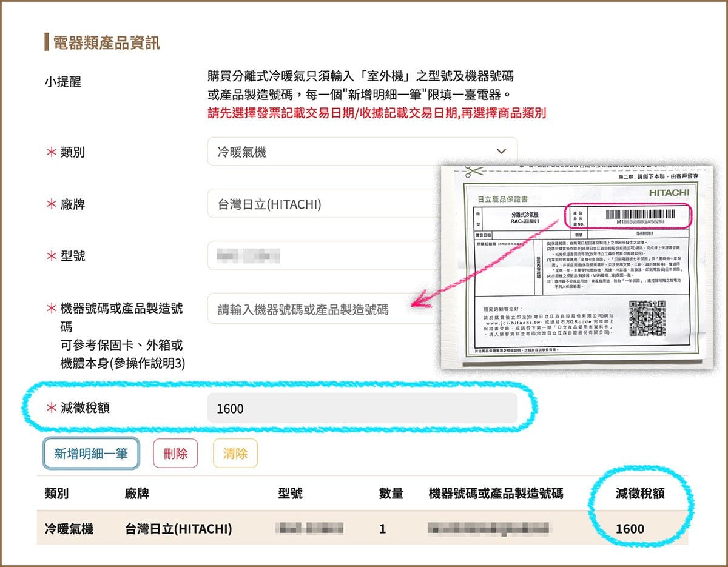Screen dimensions: 728x567
Task: Click the 新增明細一筆 button
Action: [91, 453]
